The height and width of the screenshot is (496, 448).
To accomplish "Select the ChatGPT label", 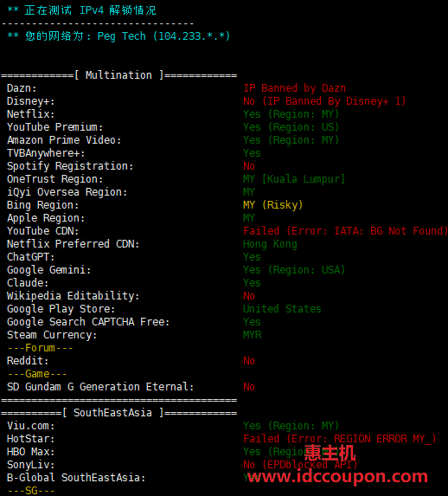I will [30, 257].
